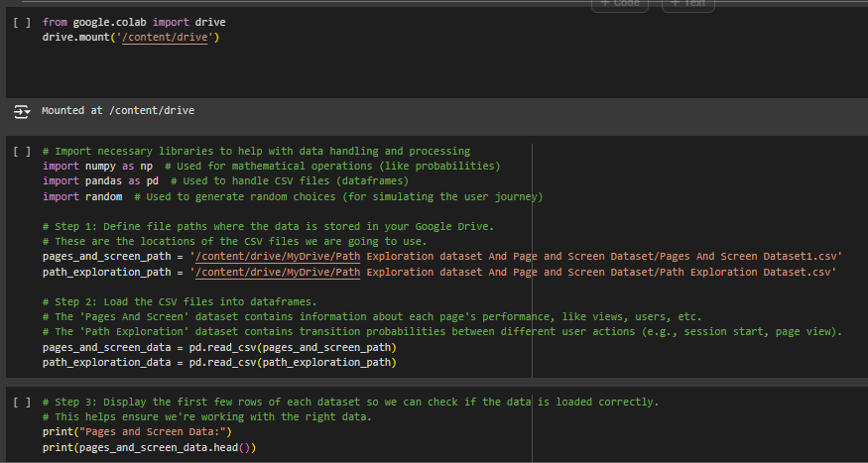Run the Step 3 display cell
The width and height of the screenshot is (868, 463).
point(22,402)
